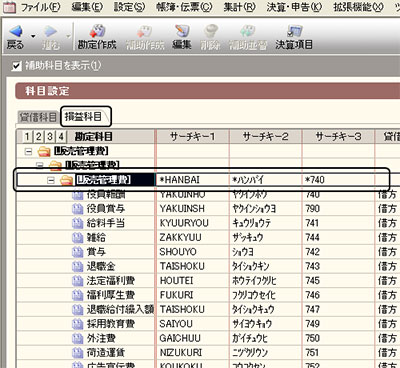Open the 帳簿・伝票(C) menu
Screen dimensions: 400x368
click(184, 7)
